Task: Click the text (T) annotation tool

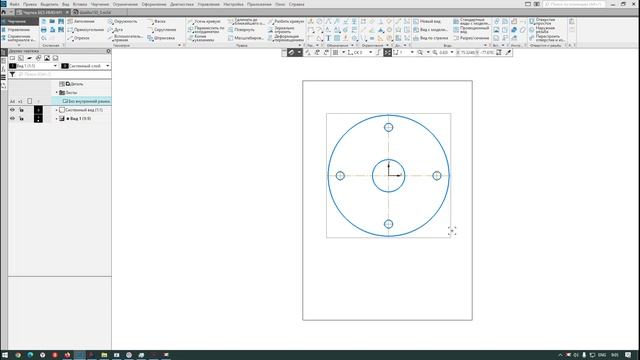Action: click(328, 38)
